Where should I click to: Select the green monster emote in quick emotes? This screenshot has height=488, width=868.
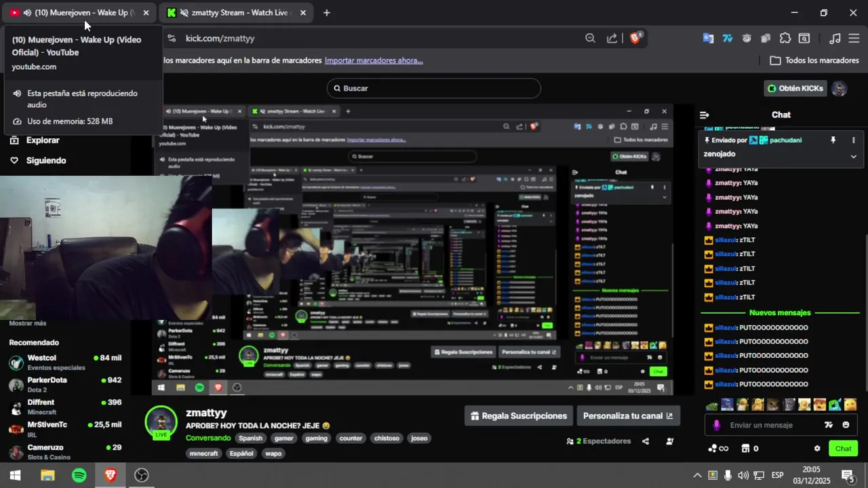click(835, 405)
